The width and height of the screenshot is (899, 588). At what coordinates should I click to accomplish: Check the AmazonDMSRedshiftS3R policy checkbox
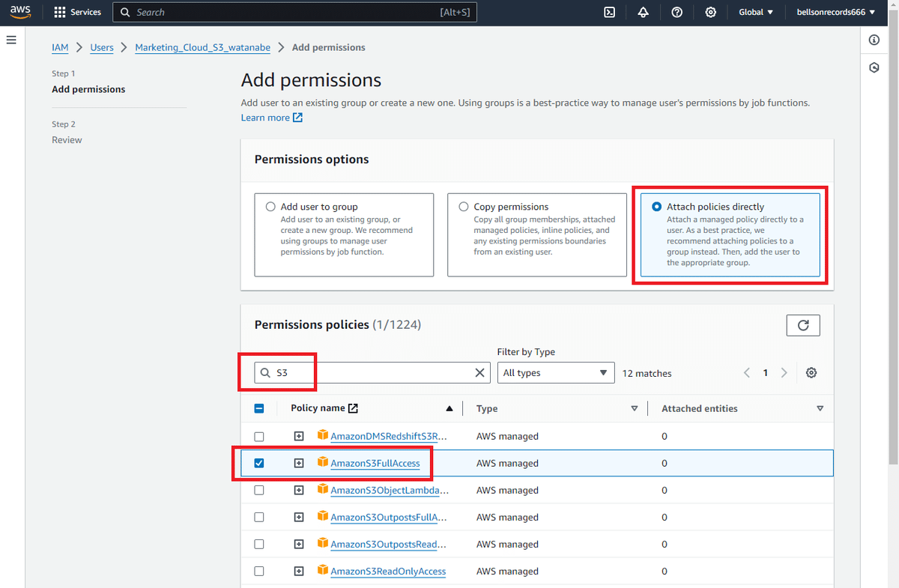click(259, 436)
